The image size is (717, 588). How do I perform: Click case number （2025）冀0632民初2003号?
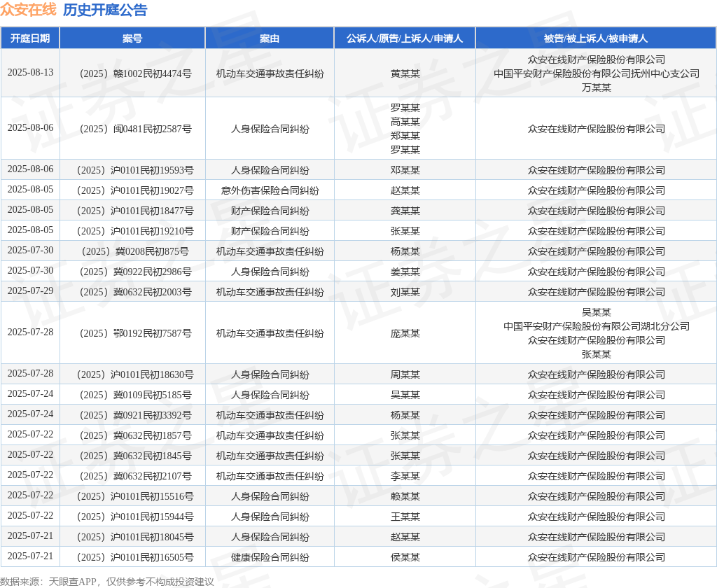(x=135, y=292)
